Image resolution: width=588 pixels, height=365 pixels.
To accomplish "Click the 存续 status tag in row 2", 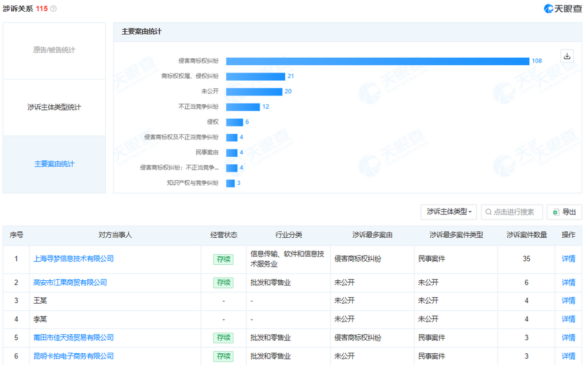I will coord(223,283).
